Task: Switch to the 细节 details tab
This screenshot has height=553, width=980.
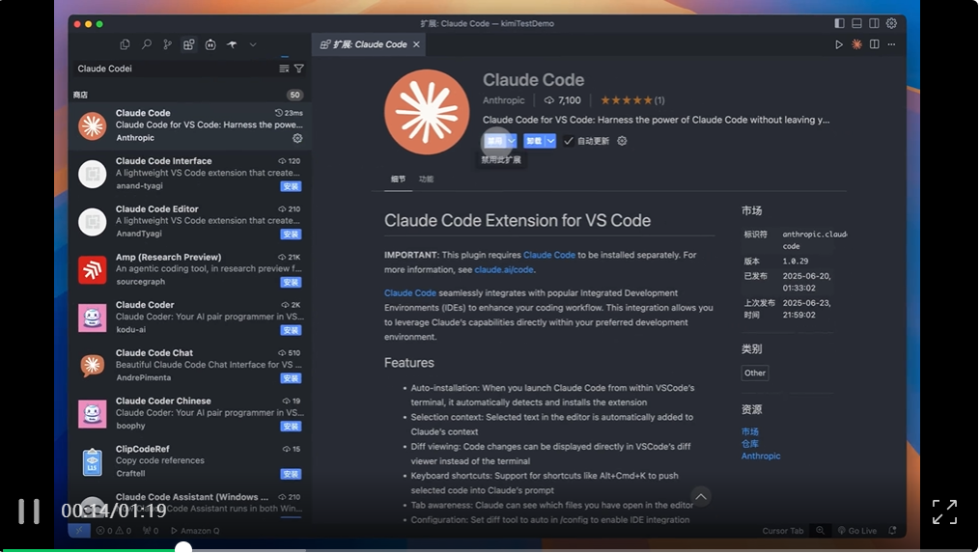Action: pyautogui.click(x=398, y=180)
